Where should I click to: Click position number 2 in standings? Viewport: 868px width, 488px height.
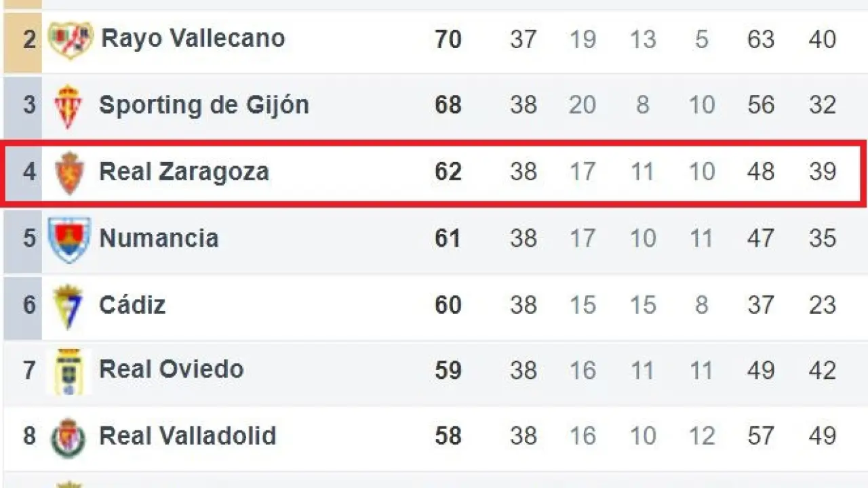point(28,39)
